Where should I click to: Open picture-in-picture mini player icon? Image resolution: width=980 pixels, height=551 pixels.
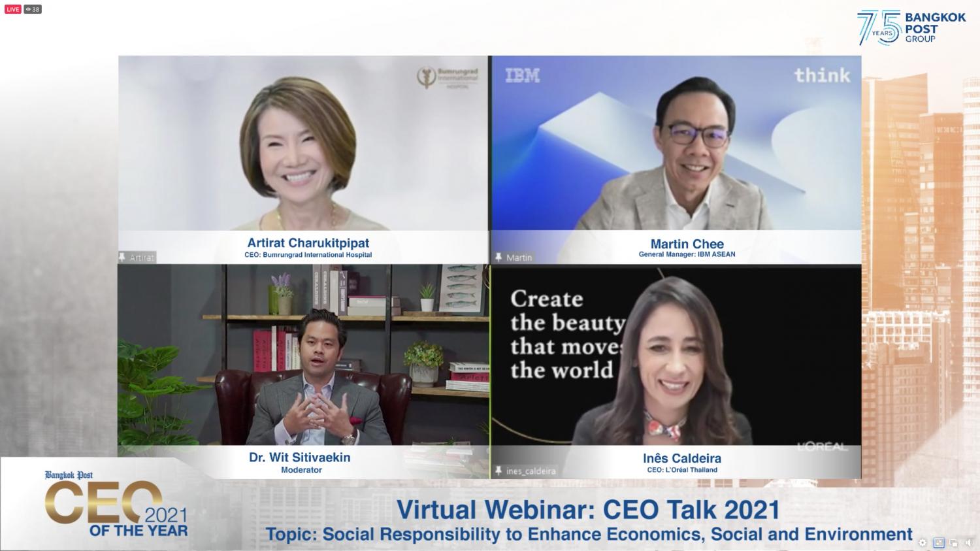954,543
